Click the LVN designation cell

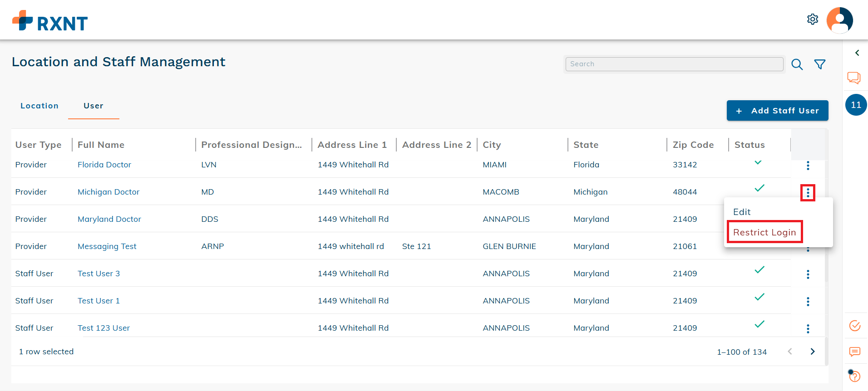(209, 165)
